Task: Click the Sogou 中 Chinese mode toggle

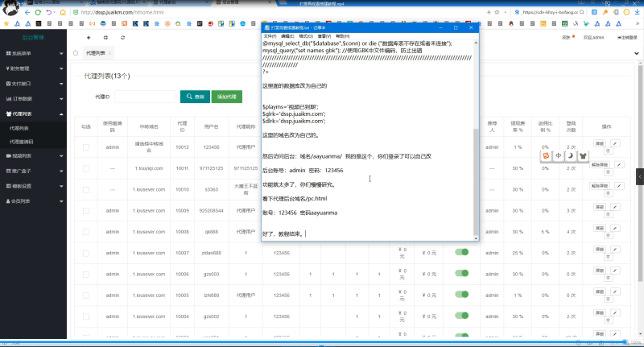Action: pyautogui.click(x=558, y=155)
